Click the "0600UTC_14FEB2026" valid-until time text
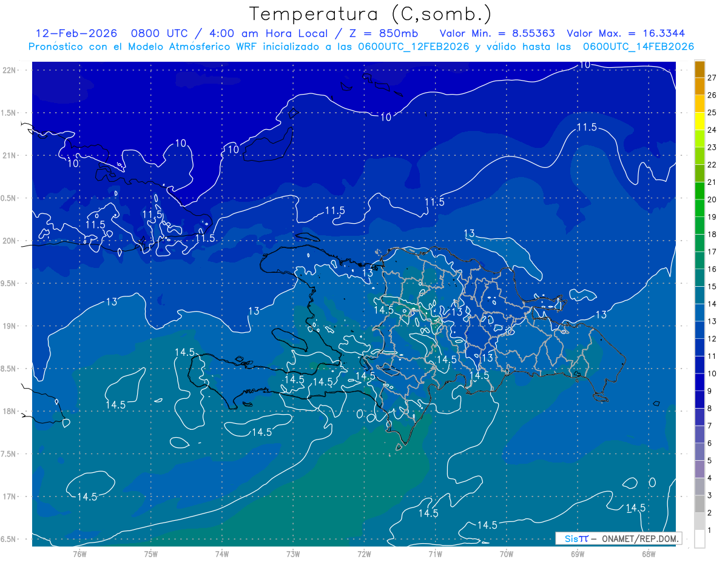This screenshot has height=562, width=728. pyautogui.click(x=638, y=47)
